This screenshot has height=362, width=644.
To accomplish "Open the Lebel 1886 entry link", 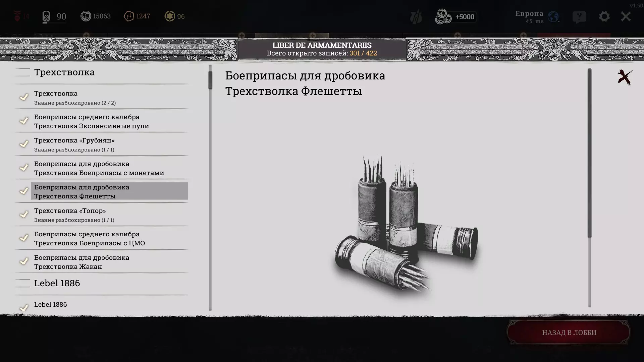I will tap(50, 304).
